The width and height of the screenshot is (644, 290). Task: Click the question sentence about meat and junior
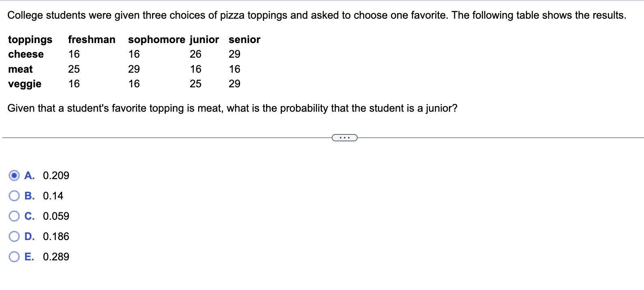[x=232, y=108]
